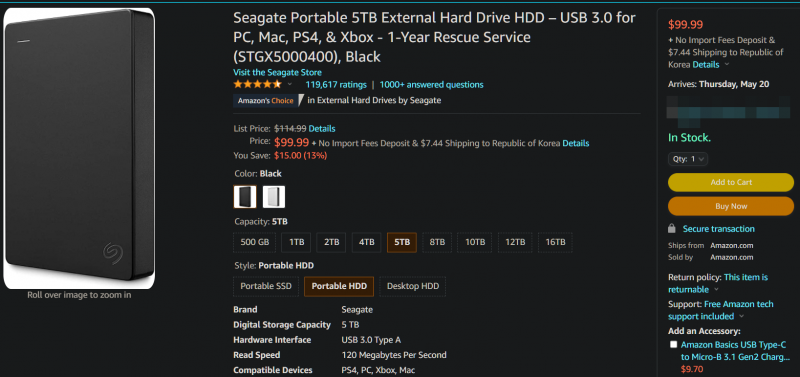The width and height of the screenshot is (800, 377).
Task: Select the black color swatch
Action: (x=245, y=196)
